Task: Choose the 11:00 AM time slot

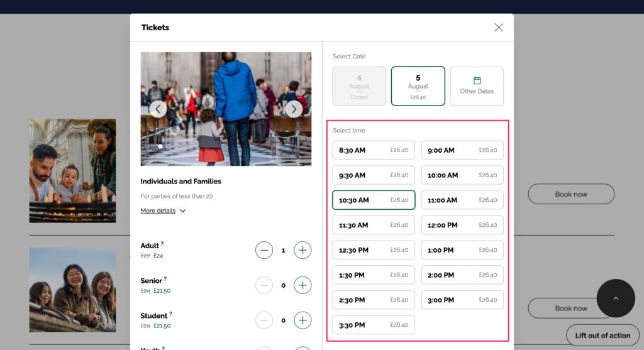Action: [462, 200]
